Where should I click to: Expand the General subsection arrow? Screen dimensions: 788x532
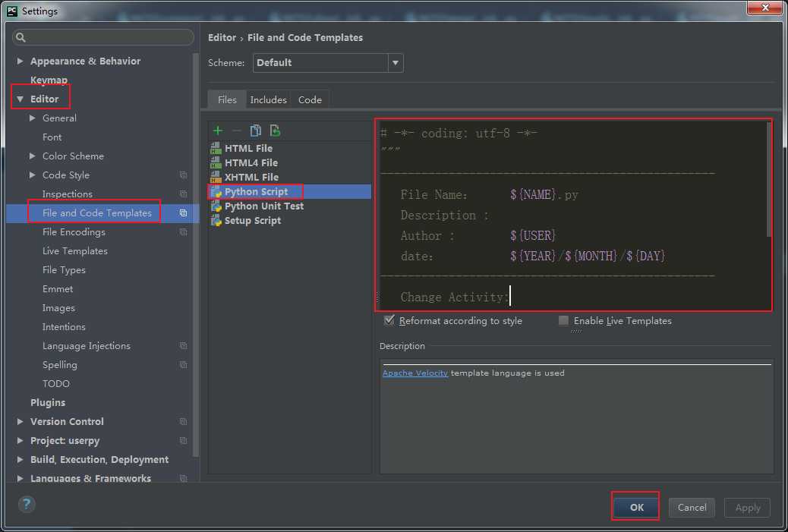click(x=33, y=118)
